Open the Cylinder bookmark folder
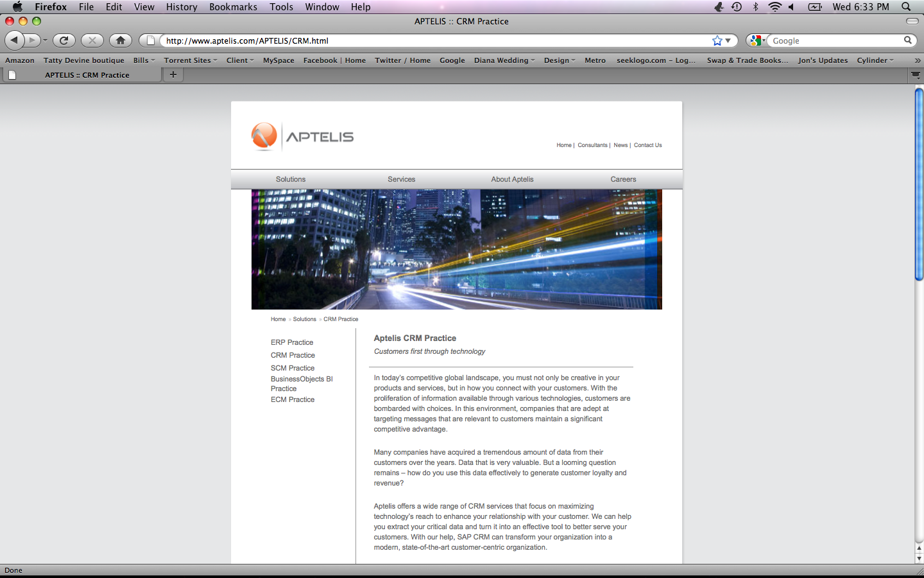 875,60
